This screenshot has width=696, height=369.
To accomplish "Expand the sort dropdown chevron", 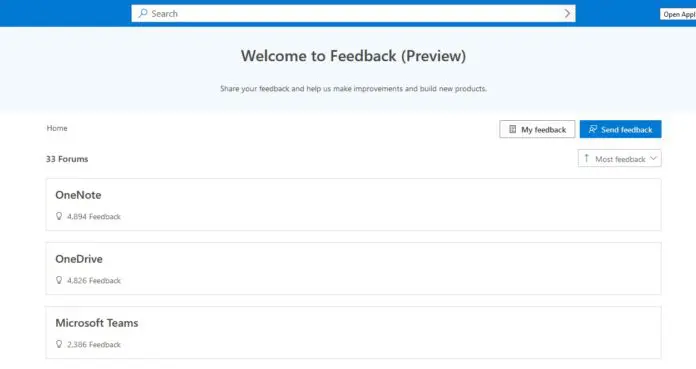I will [653, 158].
